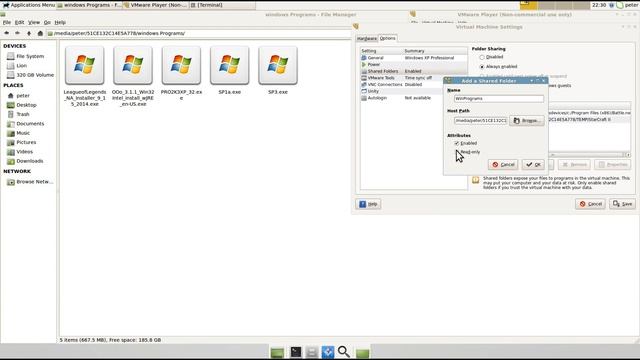Open the Lion device in the sidebar

point(17,66)
